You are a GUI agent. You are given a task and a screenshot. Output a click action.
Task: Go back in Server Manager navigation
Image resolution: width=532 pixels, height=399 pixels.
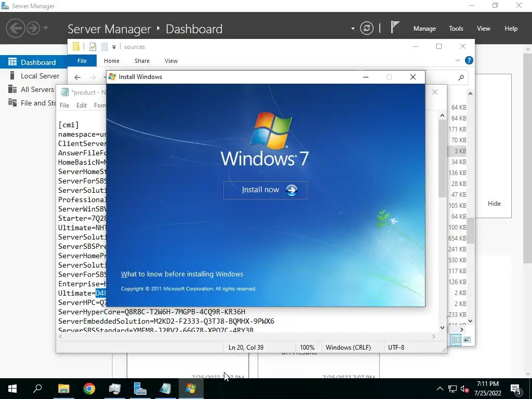click(15, 28)
